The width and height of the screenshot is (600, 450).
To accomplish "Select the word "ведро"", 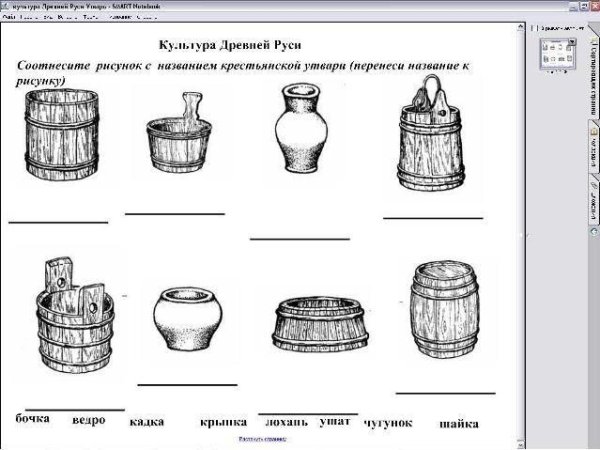I will click(89, 420).
